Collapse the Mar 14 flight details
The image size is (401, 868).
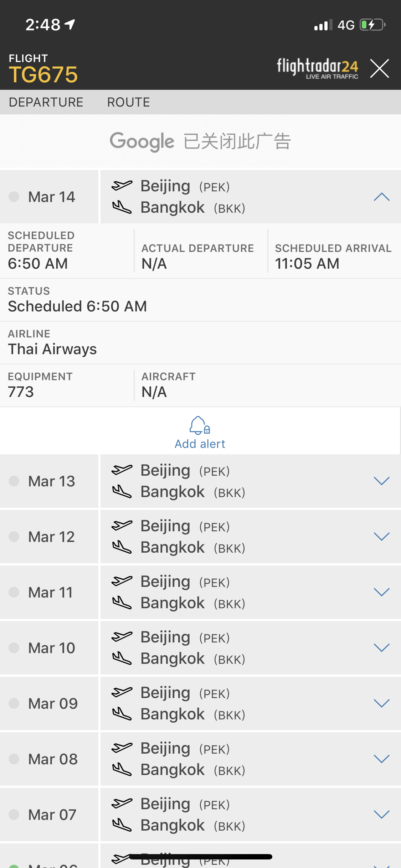coord(381,197)
